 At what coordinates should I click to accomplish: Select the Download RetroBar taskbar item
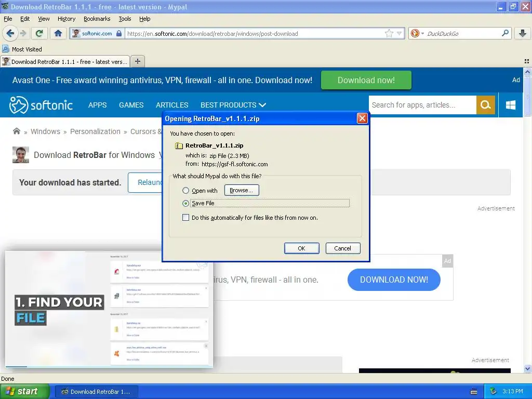point(96,392)
